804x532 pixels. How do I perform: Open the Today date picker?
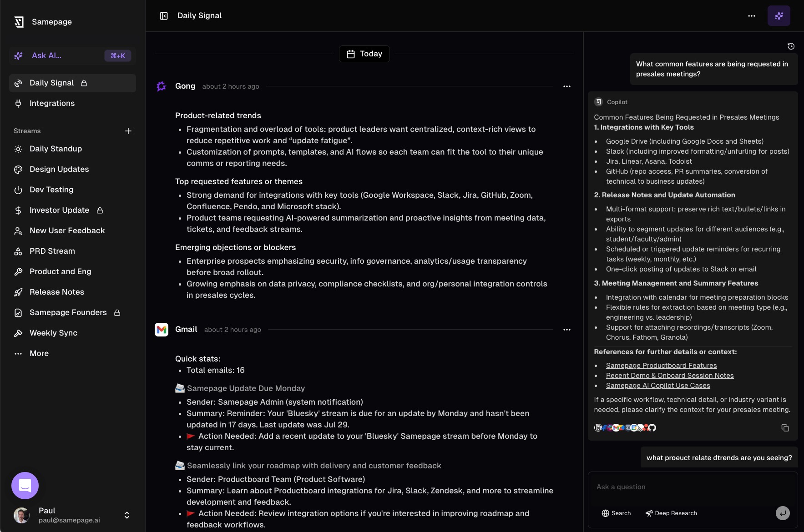point(364,54)
